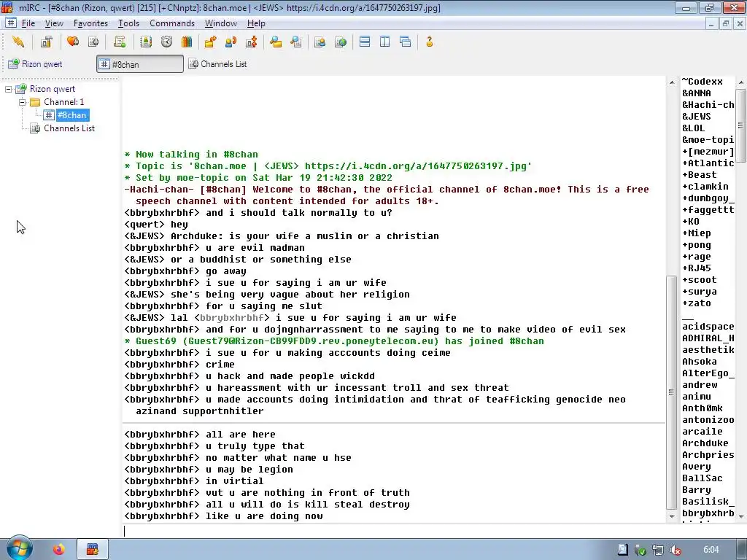Screen dimensions: 747x560
Task: Open the Window menu
Action: [x=220, y=23]
